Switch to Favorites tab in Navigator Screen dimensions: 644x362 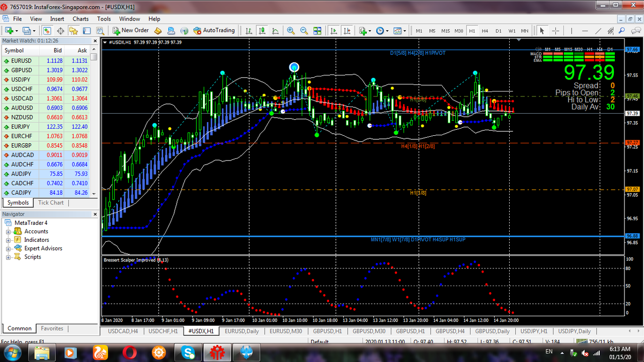tap(52, 328)
